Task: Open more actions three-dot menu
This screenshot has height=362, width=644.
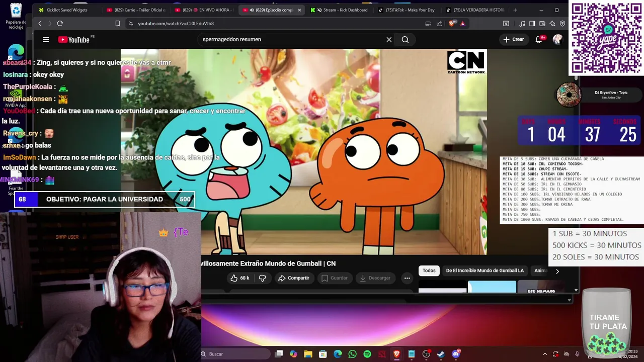Action: pyautogui.click(x=407, y=278)
